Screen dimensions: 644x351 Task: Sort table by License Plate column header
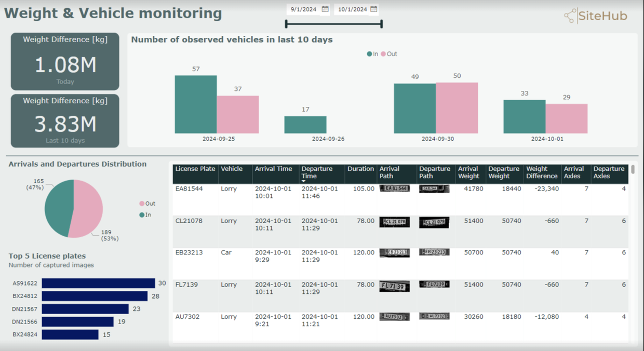(195, 169)
